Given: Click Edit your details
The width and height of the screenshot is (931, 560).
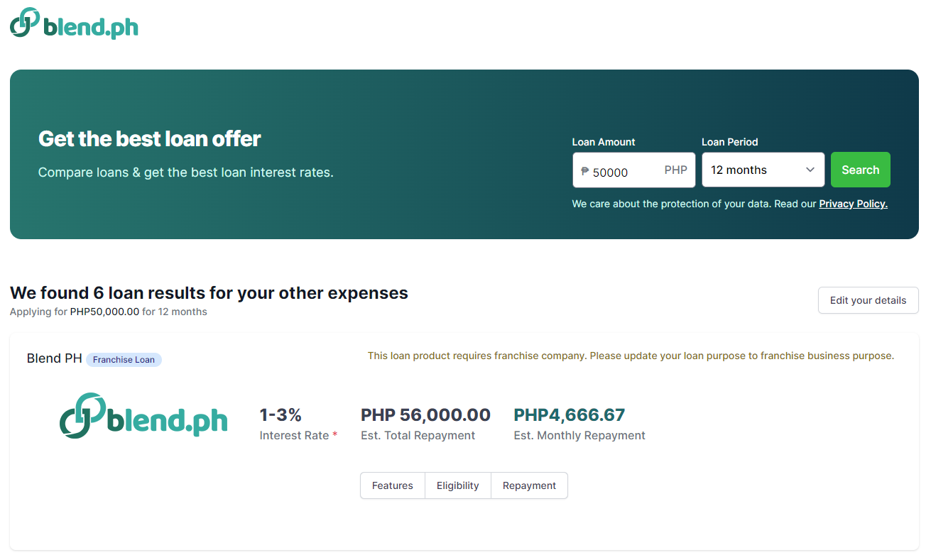Looking at the screenshot, I should (868, 300).
